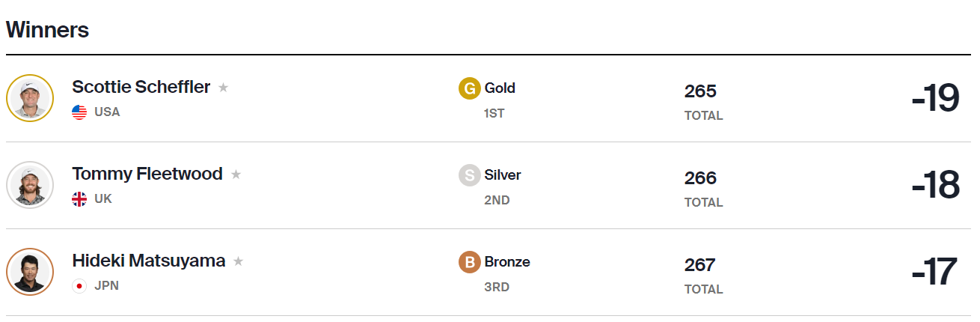
Task: Open Hideki Matsuyama's avatar photo
Action: coord(30,272)
